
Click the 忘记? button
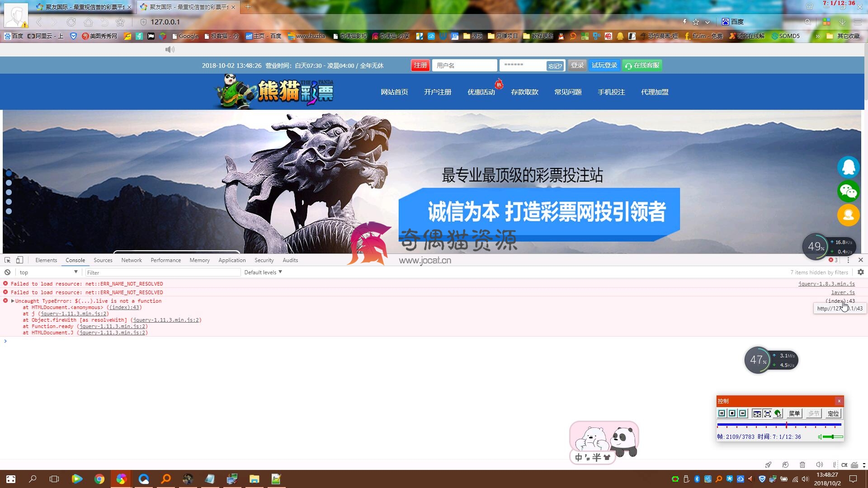tap(555, 66)
